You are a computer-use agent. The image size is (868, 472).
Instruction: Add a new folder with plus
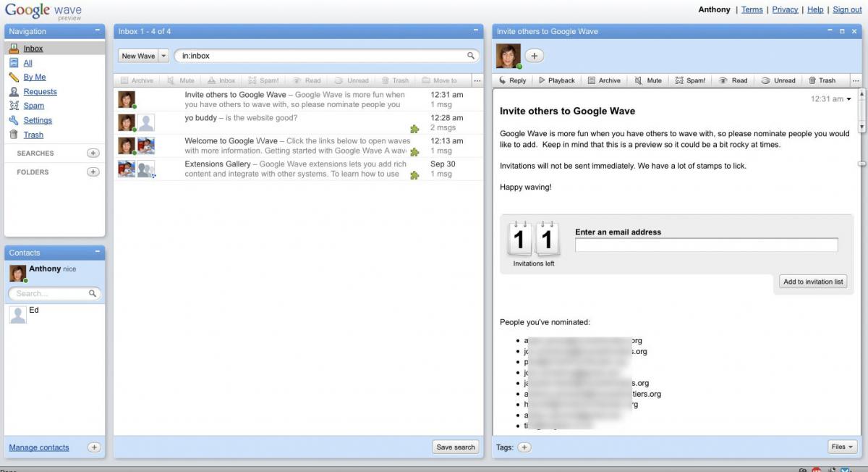93,172
